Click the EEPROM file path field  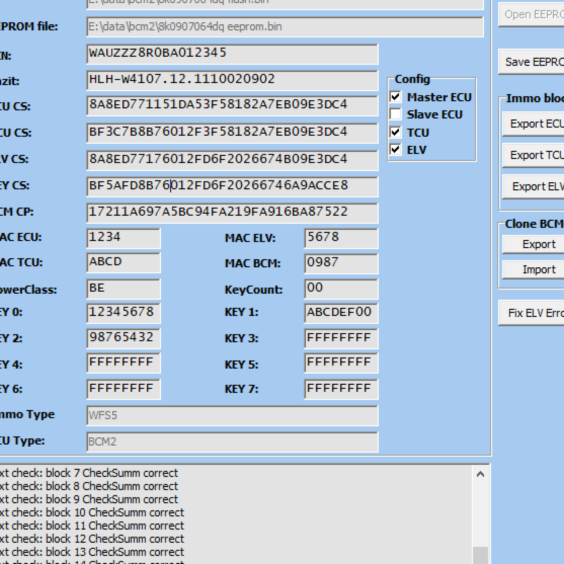pos(285,27)
